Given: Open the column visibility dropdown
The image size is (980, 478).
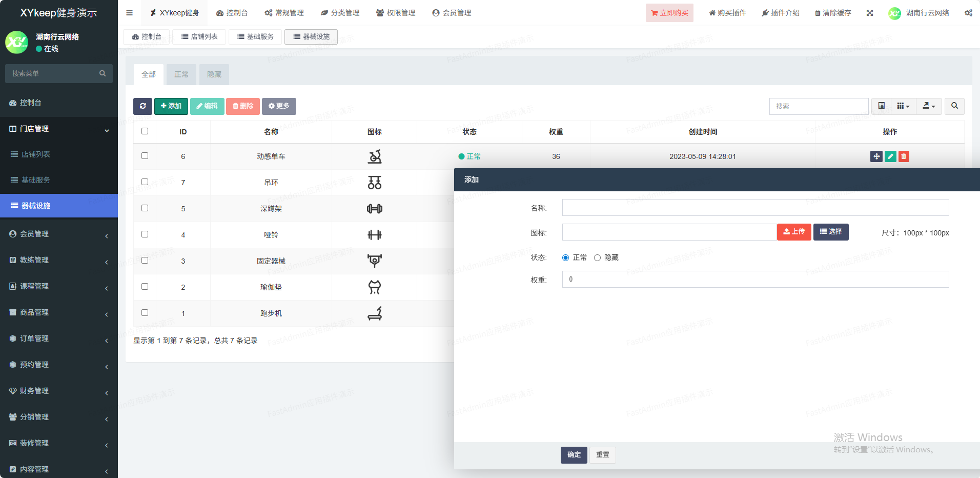Looking at the screenshot, I should pyautogui.click(x=903, y=106).
